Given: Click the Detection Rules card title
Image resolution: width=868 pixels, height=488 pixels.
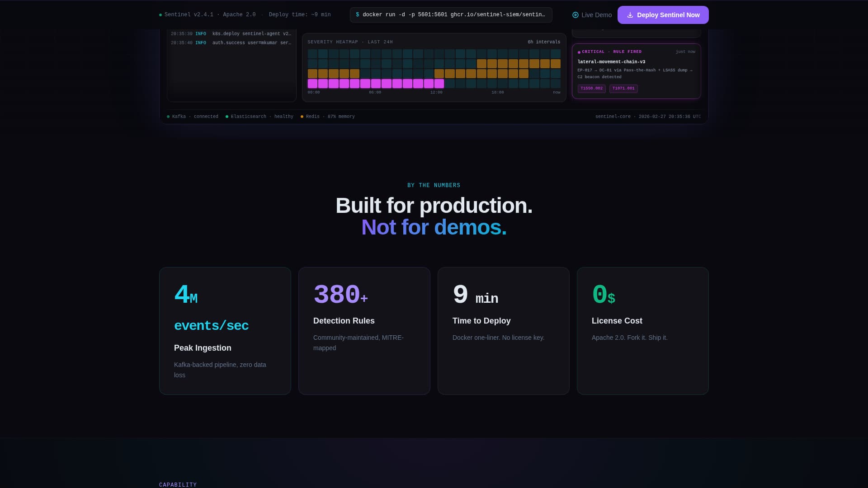Looking at the screenshot, I should pyautogui.click(x=344, y=321).
